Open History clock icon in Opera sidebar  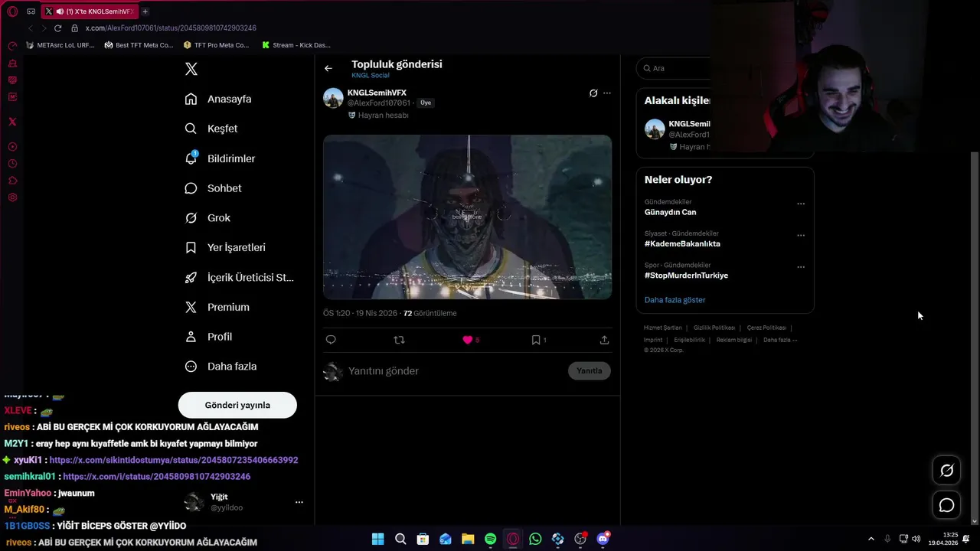pos(12,164)
